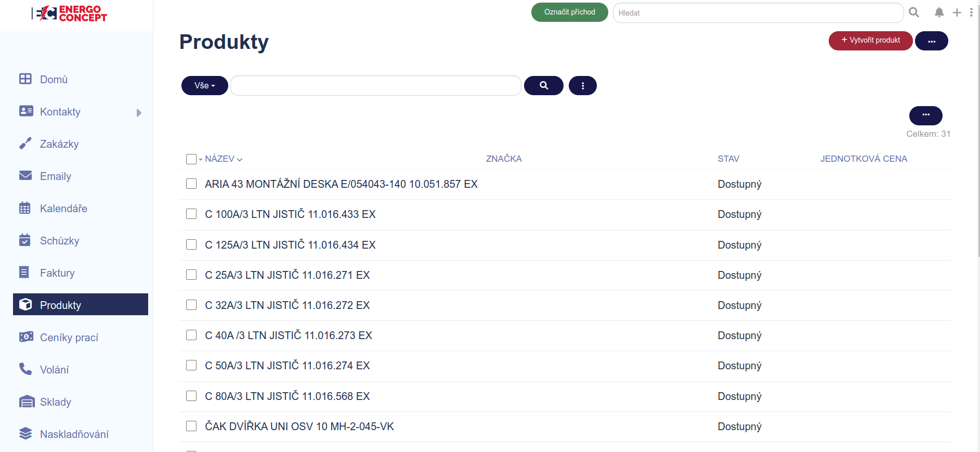Tick checkbox for ČAK DVÍŘKA UNI OSV

(x=191, y=426)
